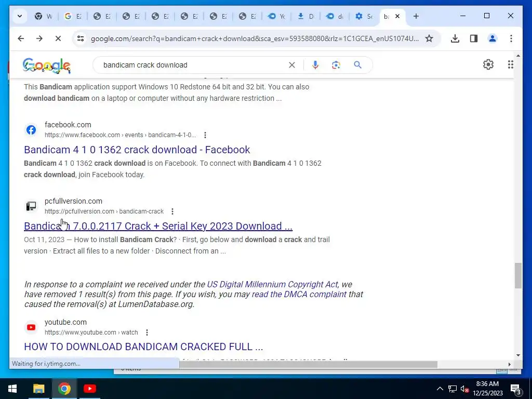
Task: Open Chrome three-dot menu
Action: click(x=511, y=38)
